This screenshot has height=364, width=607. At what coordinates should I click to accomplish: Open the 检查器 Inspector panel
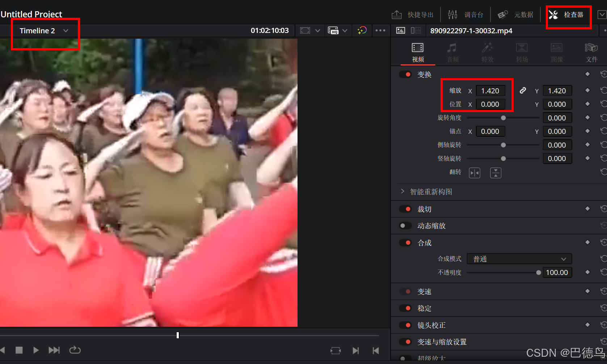(574, 14)
